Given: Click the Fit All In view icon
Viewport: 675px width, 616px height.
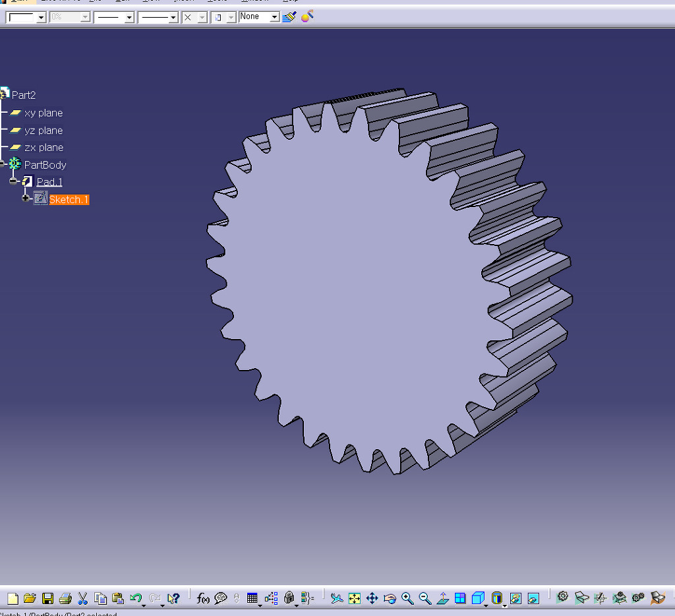Looking at the screenshot, I should [355, 598].
